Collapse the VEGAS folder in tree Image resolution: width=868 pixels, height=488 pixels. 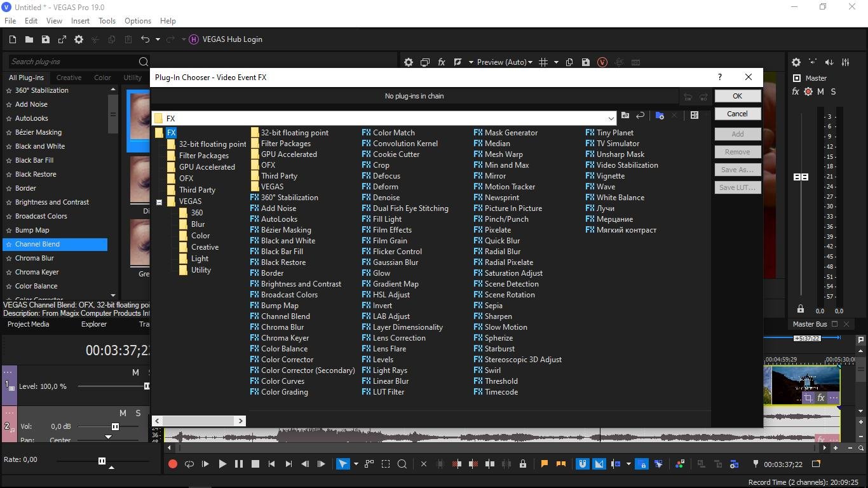(159, 202)
